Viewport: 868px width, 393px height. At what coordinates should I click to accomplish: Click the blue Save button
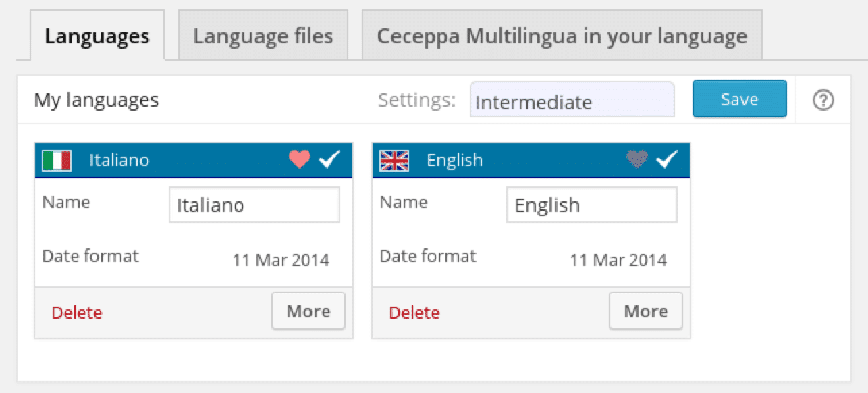click(x=740, y=99)
